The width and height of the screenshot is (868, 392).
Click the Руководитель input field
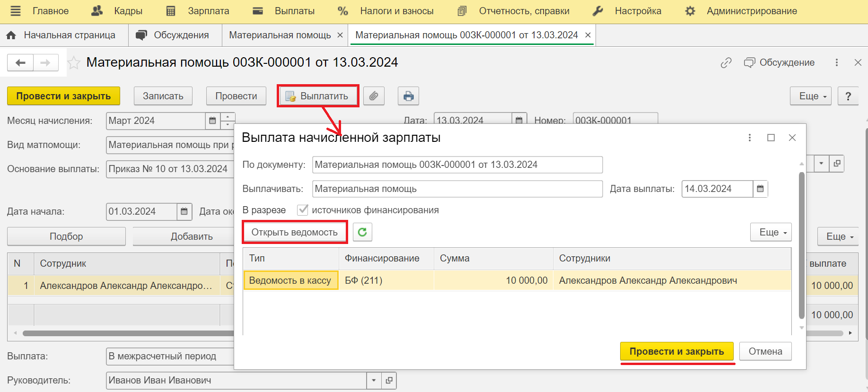click(237, 380)
